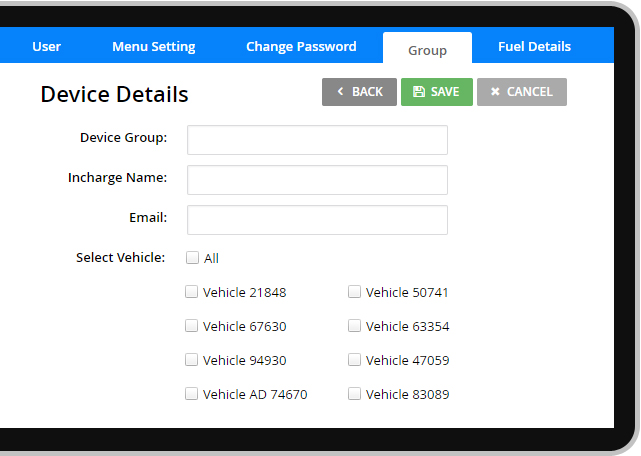Click into the Email field
641x456 pixels.
coord(317,220)
